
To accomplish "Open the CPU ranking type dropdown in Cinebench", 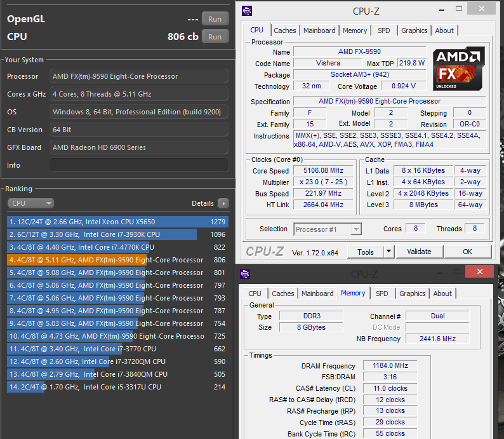I will tap(31, 203).
